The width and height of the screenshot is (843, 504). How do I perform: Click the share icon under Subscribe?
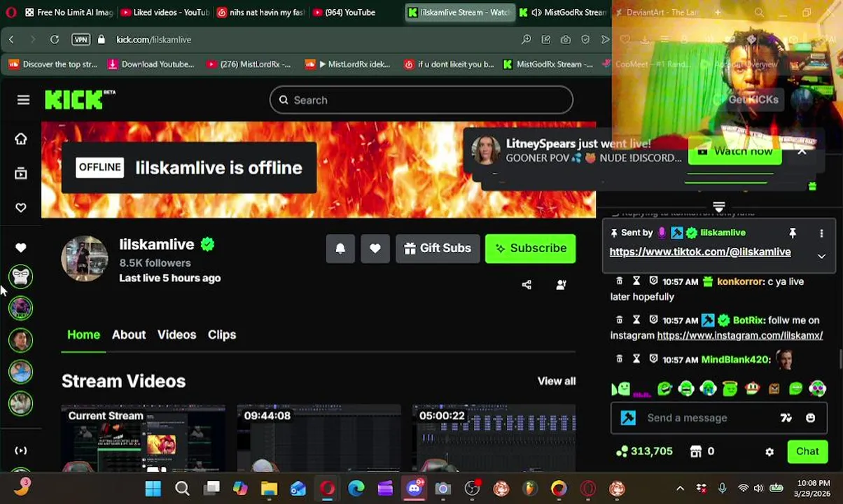coord(527,285)
